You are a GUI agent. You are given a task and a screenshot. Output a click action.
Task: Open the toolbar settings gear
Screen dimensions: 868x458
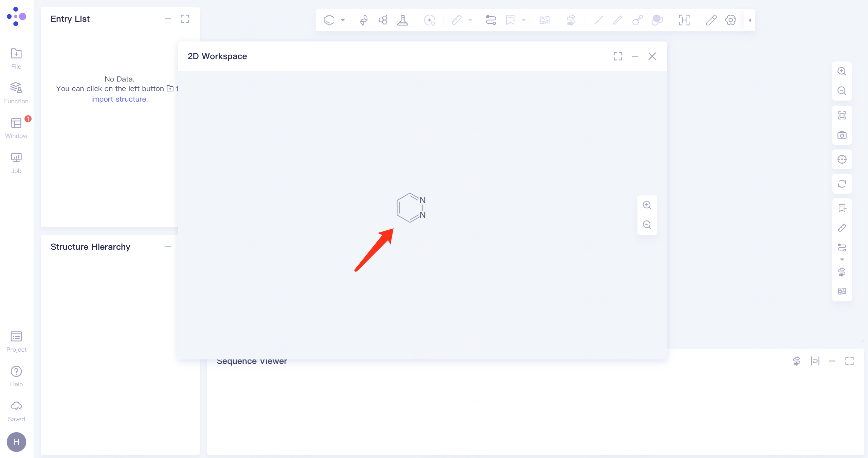pyautogui.click(x=730, y=20)
